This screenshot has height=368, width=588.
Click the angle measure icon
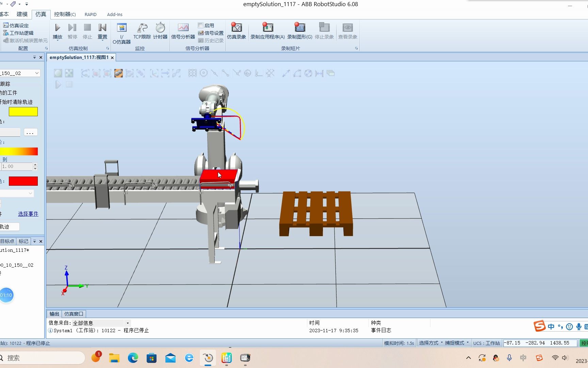click(x=297, y=73)
